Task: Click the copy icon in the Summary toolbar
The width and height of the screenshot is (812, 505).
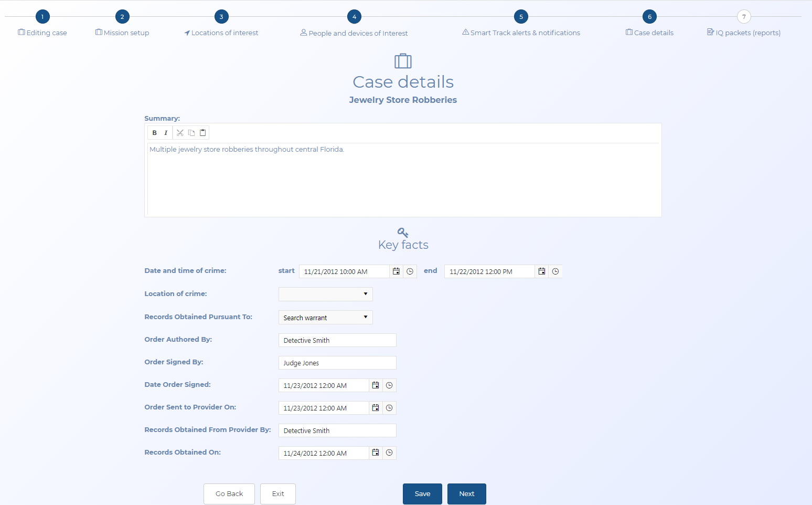Action: coord(191,132)
